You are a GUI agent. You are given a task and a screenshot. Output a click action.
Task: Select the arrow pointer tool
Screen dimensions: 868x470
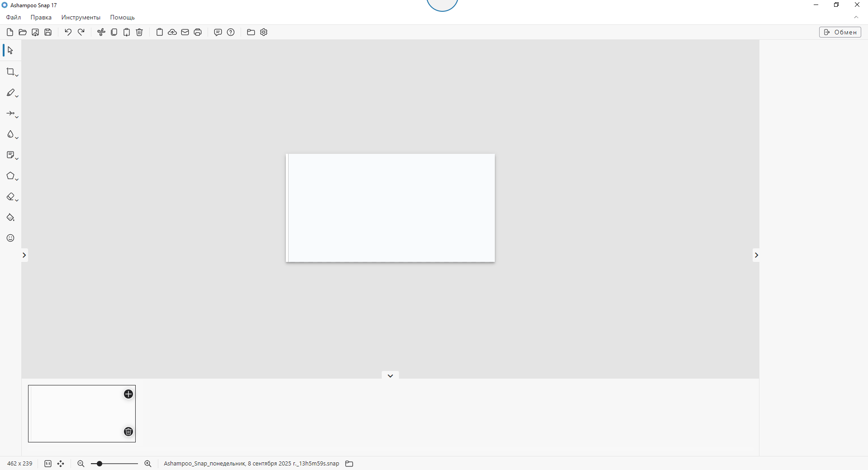point(10,50)
